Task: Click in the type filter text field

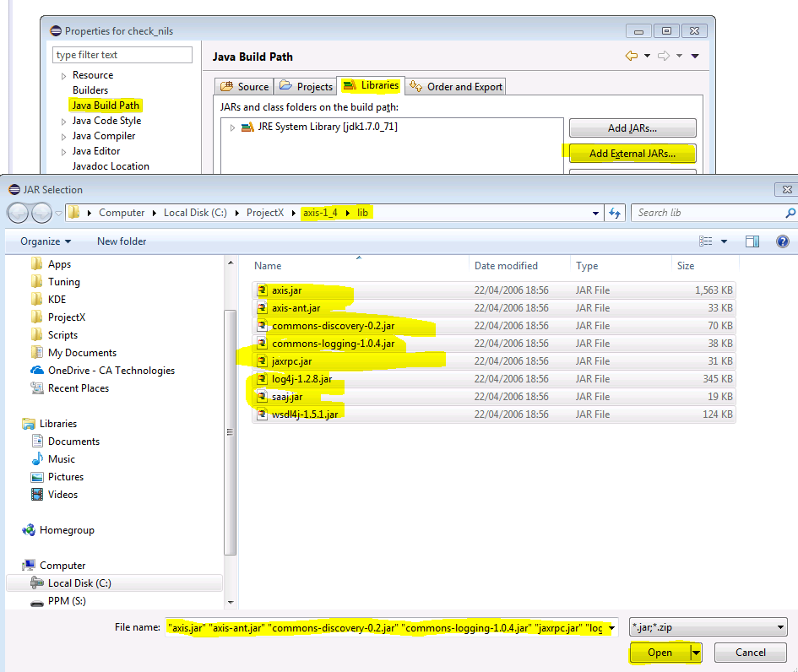Action: click(122, 55)
